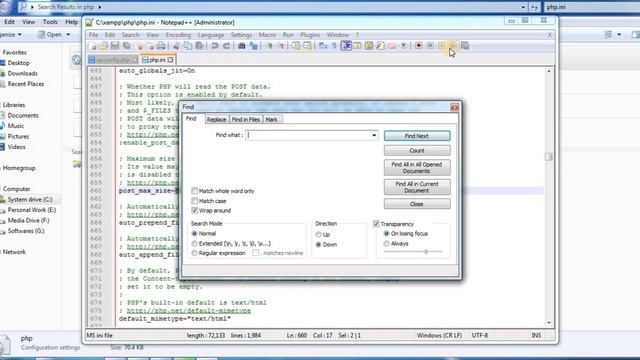Close the php.ini tab with its X
This screenshot has width=640, height=360.
(x=170, y=60)
